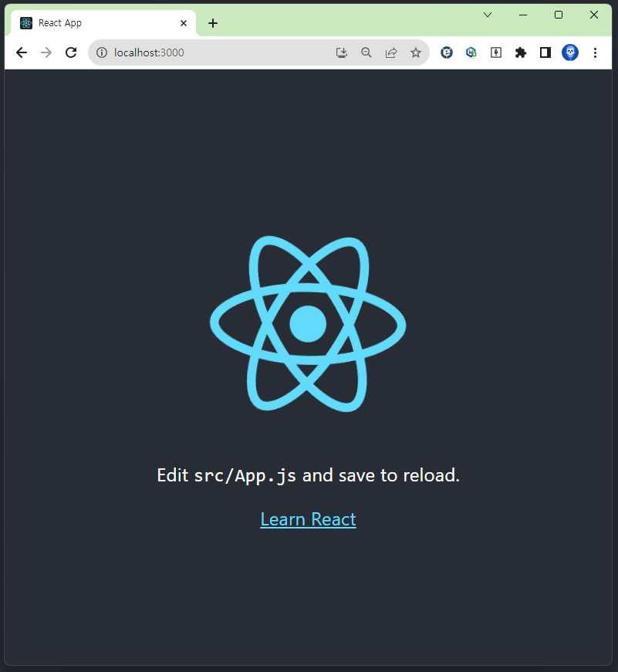Viewport: 618px width, 672px height.
Task: Go back to the previous page
Action: (22, 52)
